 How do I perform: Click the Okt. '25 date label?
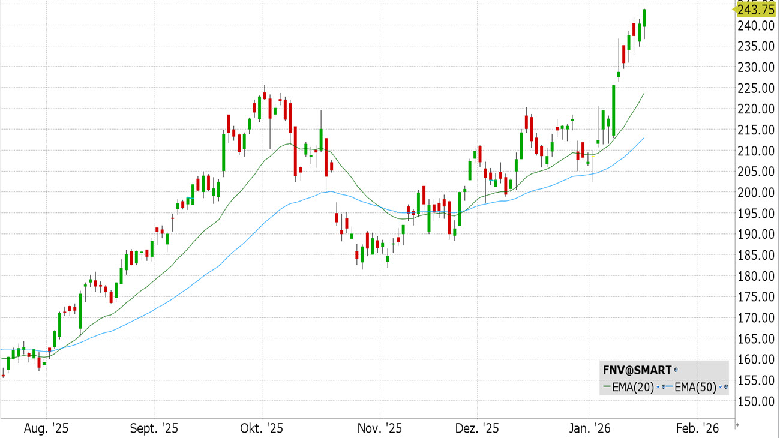click(262, 428)
